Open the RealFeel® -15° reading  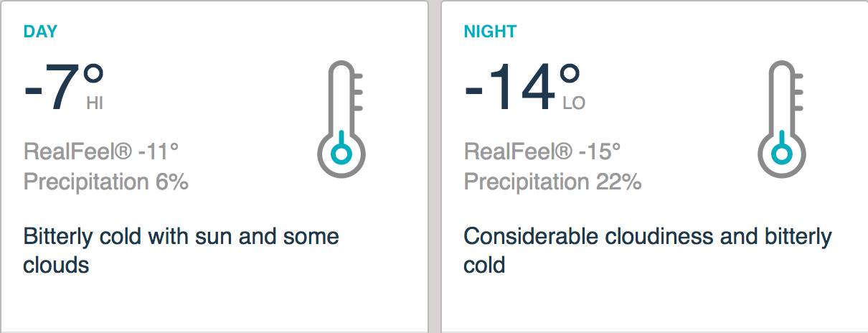click(x=542, y=152)
